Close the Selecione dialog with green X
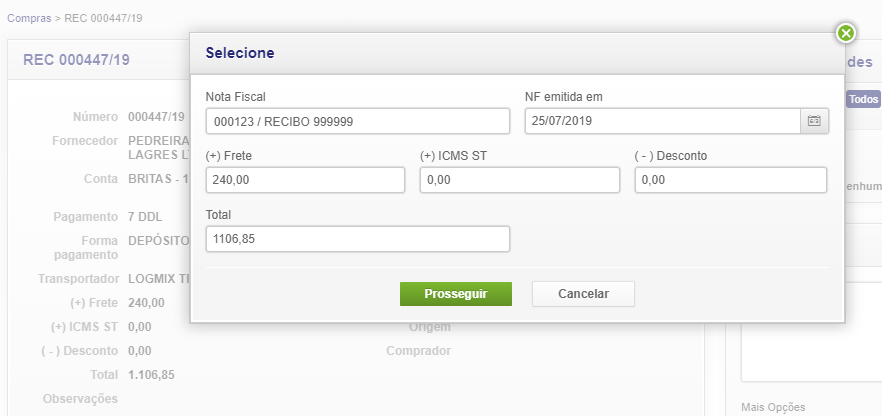 click(846, 34)
